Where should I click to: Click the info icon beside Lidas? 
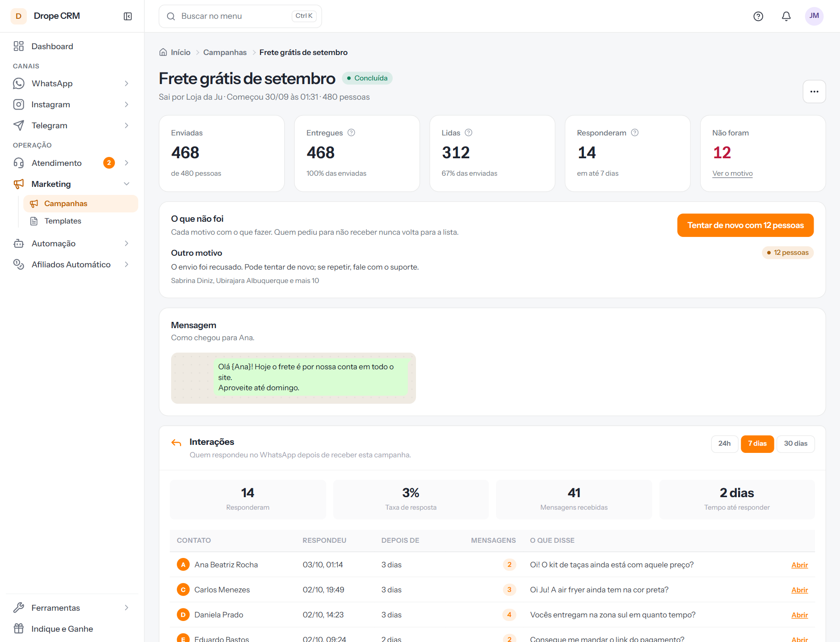tap(468, 132)
